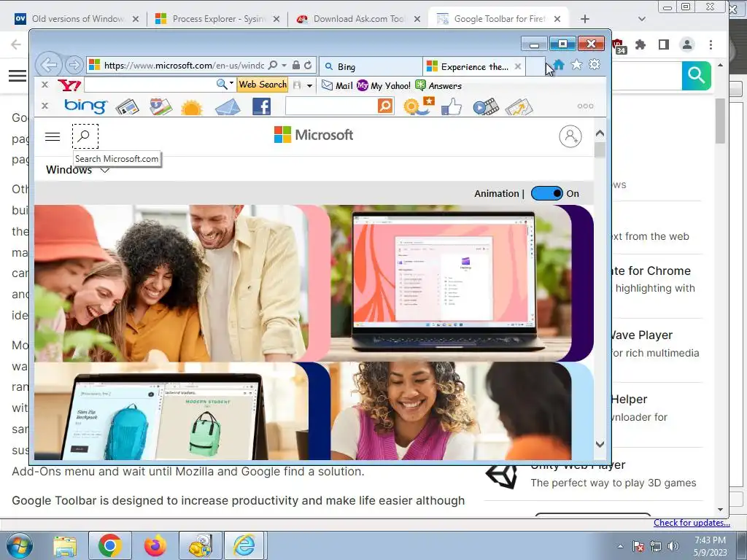Viewport: 747px width, 560px height.
Task: Click the green search button in Chrome page
Action: pos(696,75)
